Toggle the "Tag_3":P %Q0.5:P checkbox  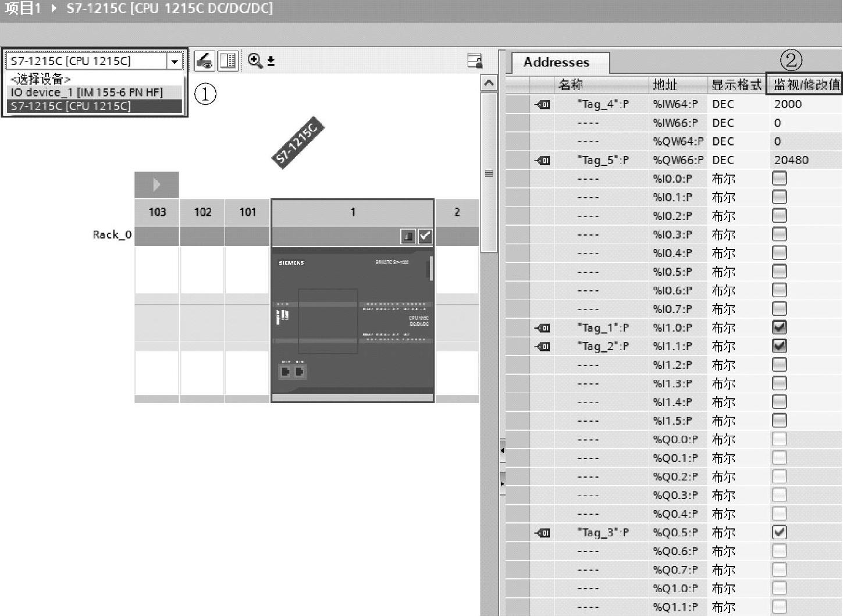pos(780,532)
